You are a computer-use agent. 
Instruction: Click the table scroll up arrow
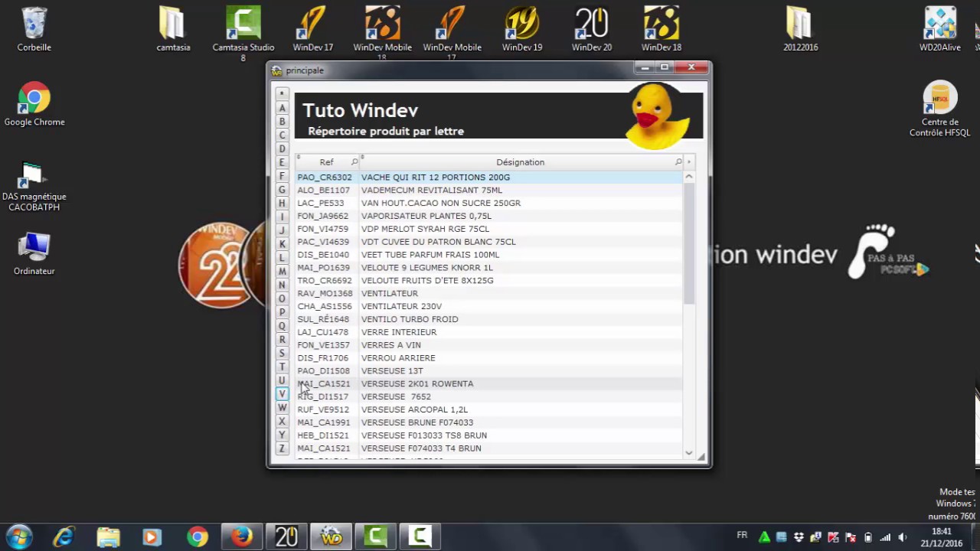pyautogui.click(x=689, y=177)
